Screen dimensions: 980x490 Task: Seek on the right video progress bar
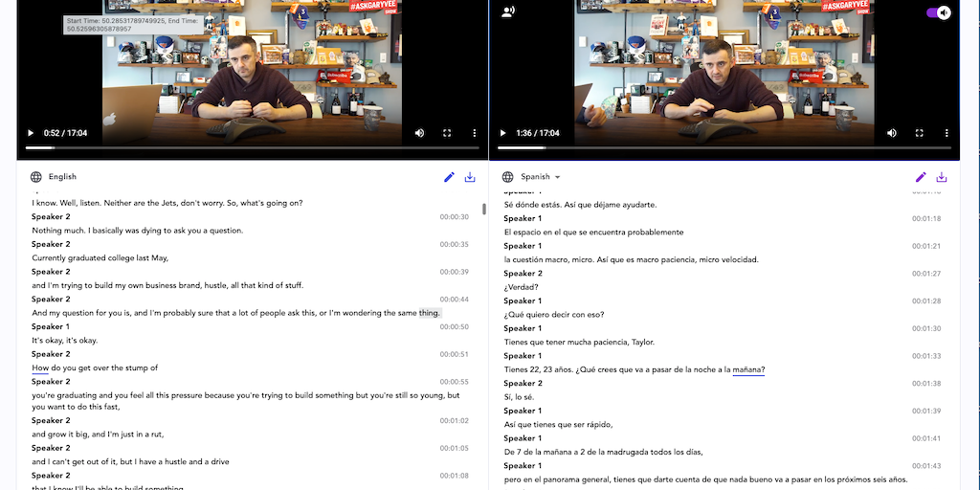tap(725, 147)
